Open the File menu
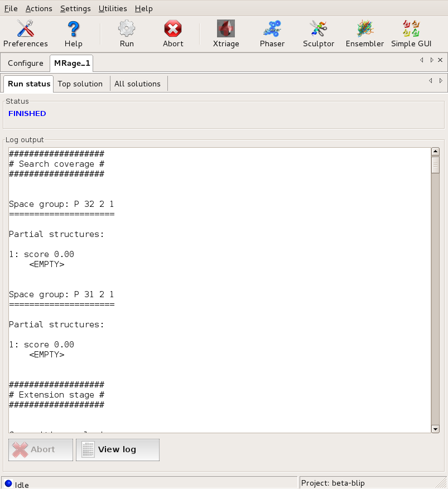 point(11,8)
